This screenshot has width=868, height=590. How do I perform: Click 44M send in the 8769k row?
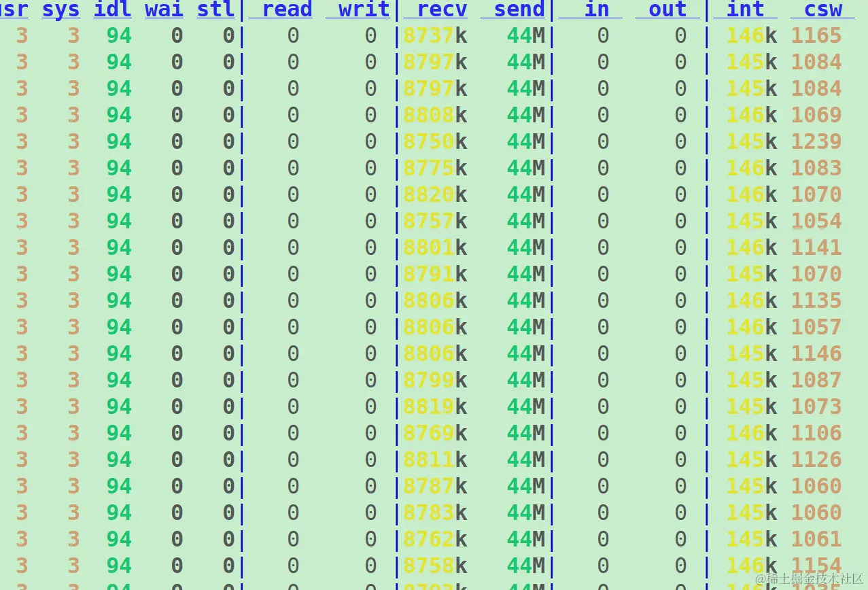coord(526,433)
